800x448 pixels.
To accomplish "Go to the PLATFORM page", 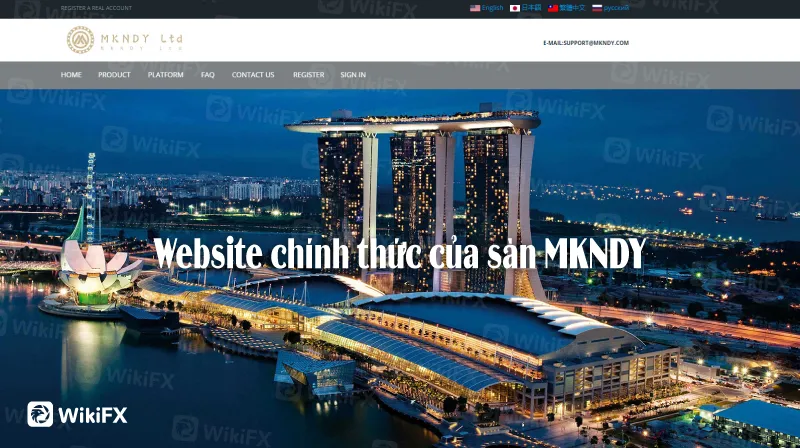I will point(165,74).
